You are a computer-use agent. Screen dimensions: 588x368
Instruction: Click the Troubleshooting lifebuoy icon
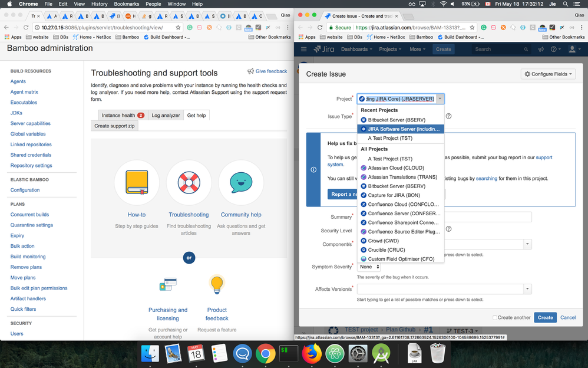189,182
